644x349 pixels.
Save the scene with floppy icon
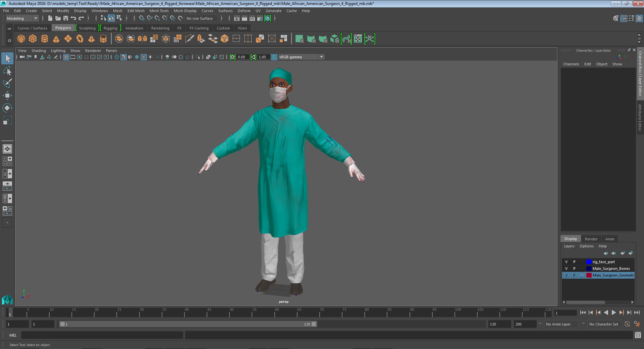66,18
